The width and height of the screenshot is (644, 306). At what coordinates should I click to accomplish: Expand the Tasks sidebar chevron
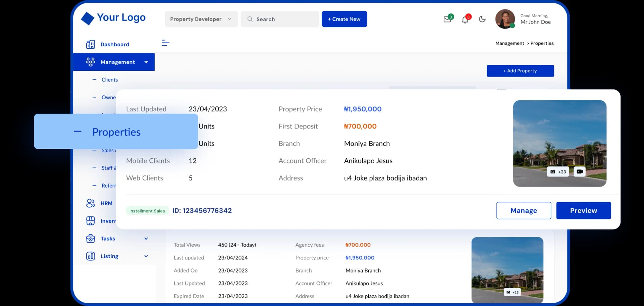pos(146,239)
